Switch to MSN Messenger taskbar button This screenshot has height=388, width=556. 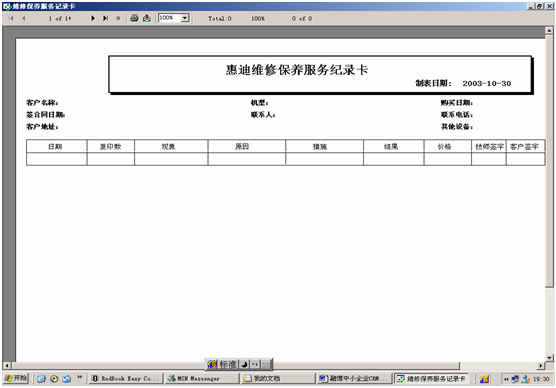click(x=202, y=379)
